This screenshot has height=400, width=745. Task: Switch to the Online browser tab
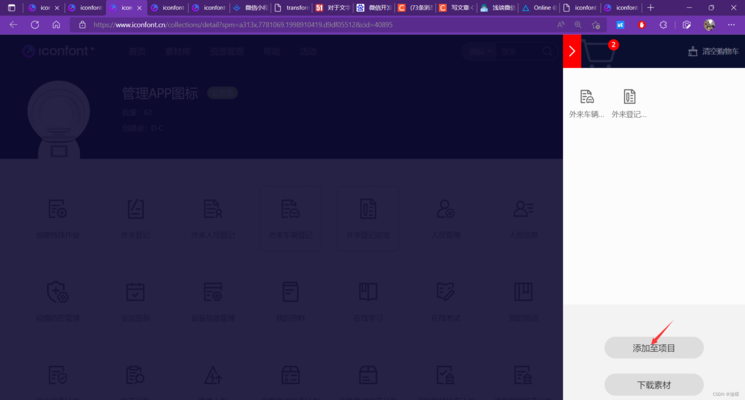click(x=540, y=7)
